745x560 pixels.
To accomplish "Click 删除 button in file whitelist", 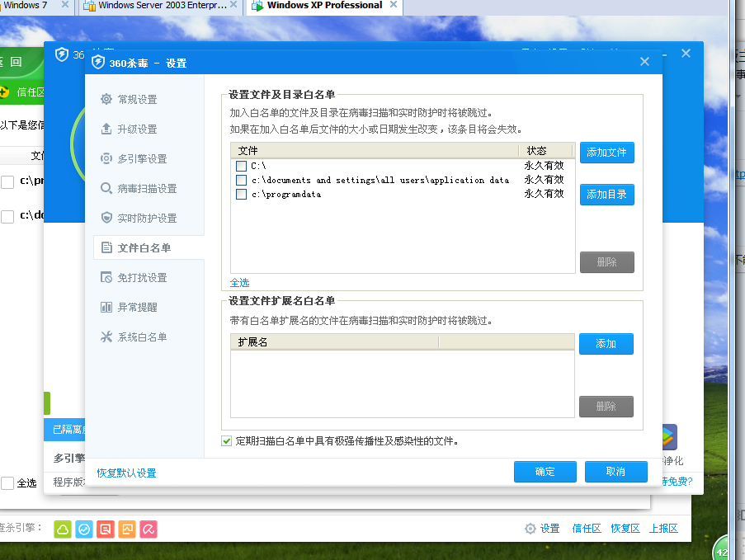I will pyautogui.click(x=606, y=262).
